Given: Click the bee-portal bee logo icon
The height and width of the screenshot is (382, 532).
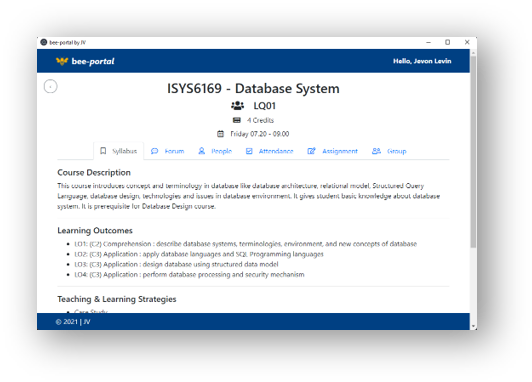Looking at the screenshot, I should [x=62, y=61].
